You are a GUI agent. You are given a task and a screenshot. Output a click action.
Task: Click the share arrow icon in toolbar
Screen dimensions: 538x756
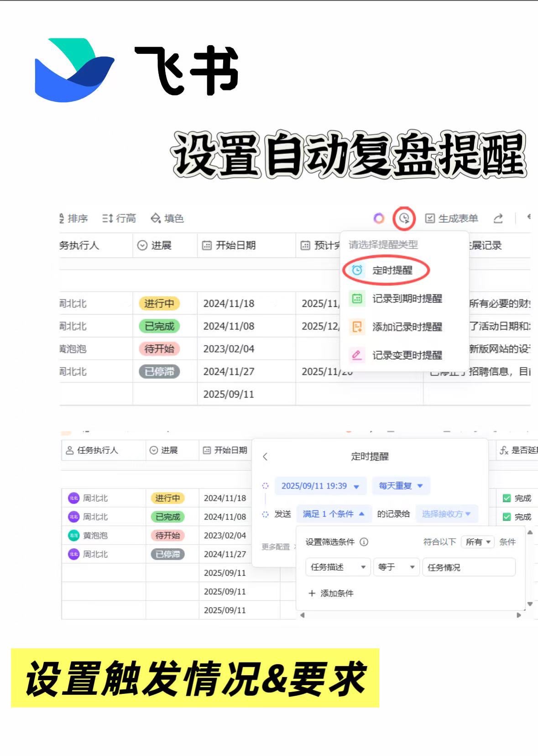498,219
